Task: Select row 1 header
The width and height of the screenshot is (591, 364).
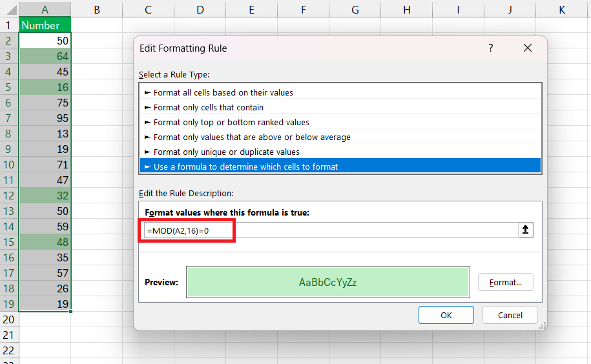Action: (x=10, y=25)
